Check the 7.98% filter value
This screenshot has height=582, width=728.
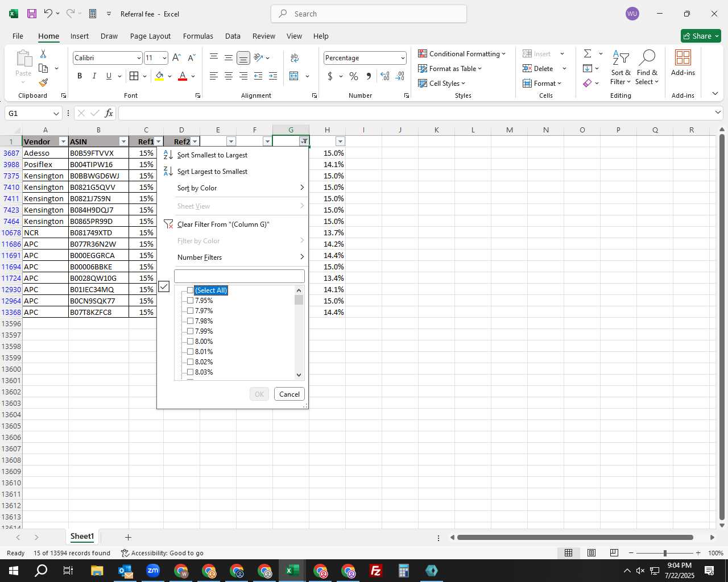point(190,321)
